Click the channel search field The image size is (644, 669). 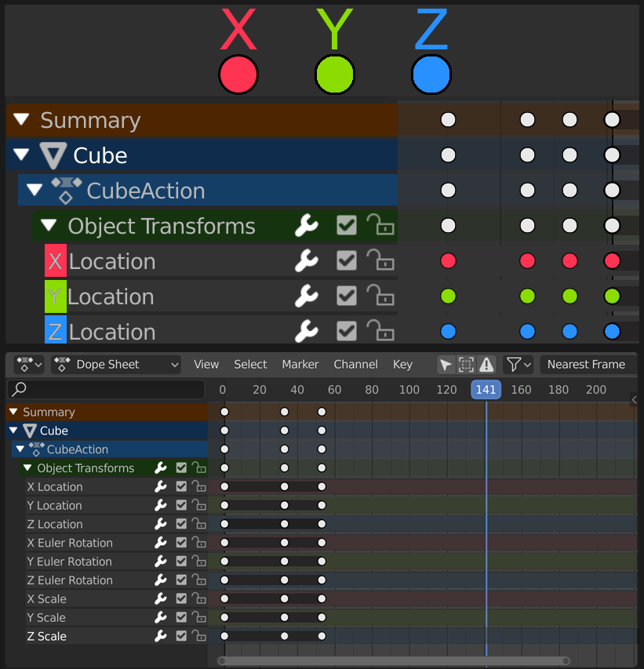point(106,390)
